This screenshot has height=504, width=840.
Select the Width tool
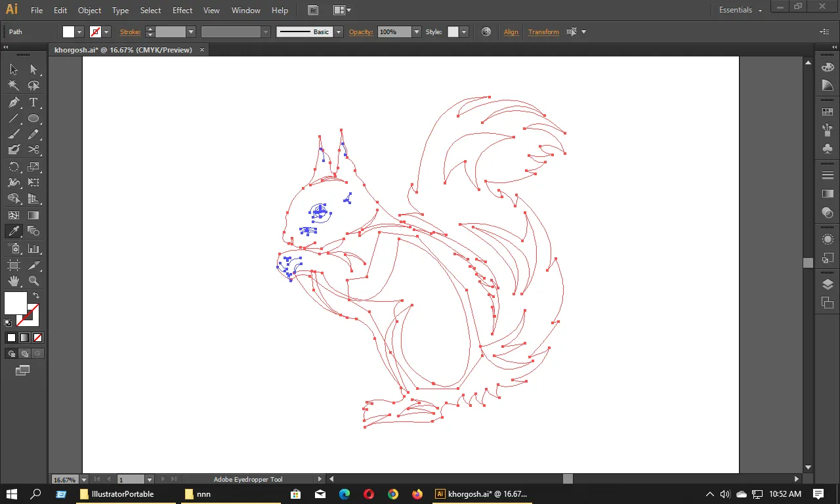pos(14,182)
